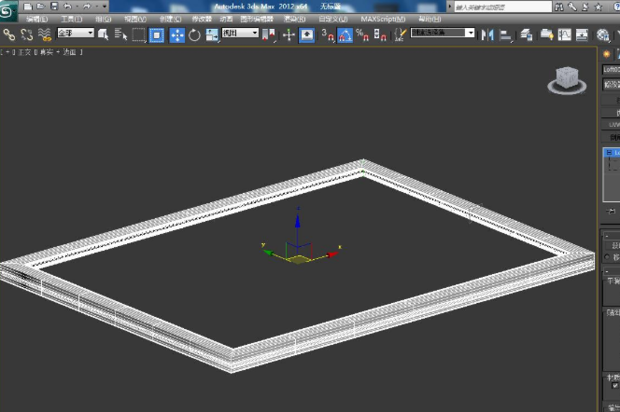The height and width of the screenshot is (412, 620).
Task: Open the MAXScript(M) menu
Action: (x=383, y=19)
